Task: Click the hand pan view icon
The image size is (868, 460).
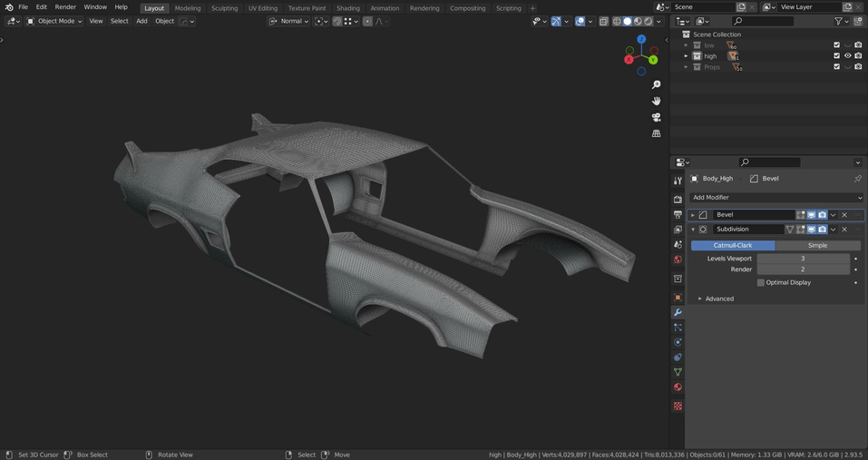Action: click(656, 101)
